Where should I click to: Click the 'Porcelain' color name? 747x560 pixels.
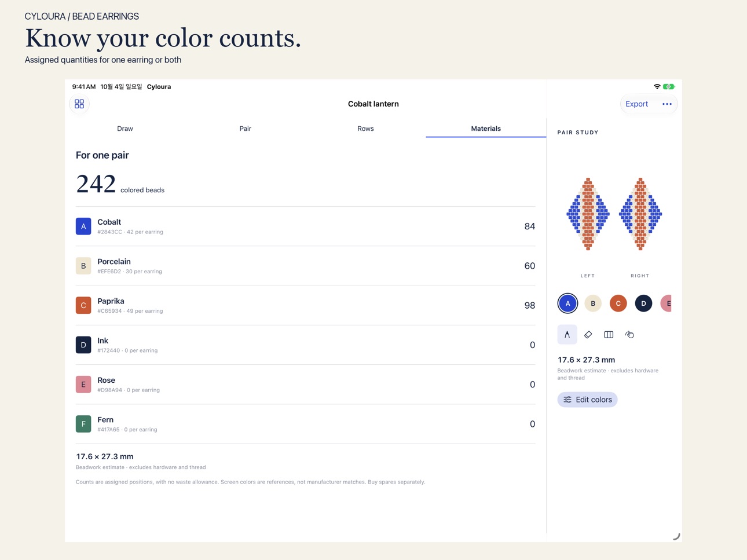[114, 262]
